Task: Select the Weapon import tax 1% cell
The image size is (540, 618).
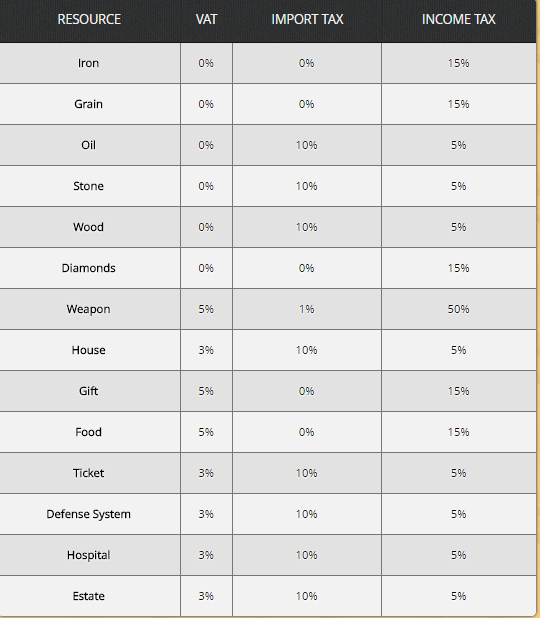Action: click(307, 309)
